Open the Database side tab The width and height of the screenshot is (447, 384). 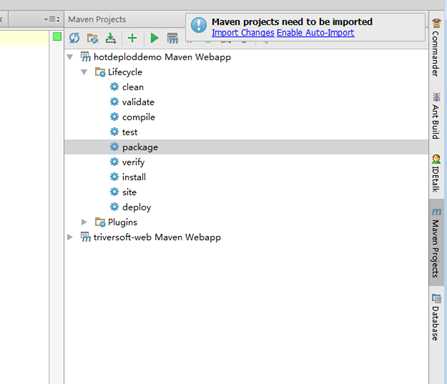point(436,317)
